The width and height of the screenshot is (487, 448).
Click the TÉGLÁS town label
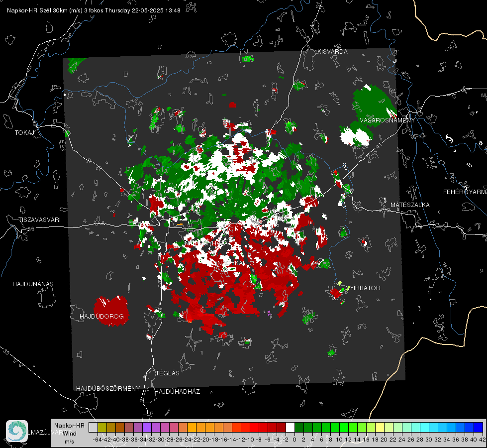tap(168, 373)
